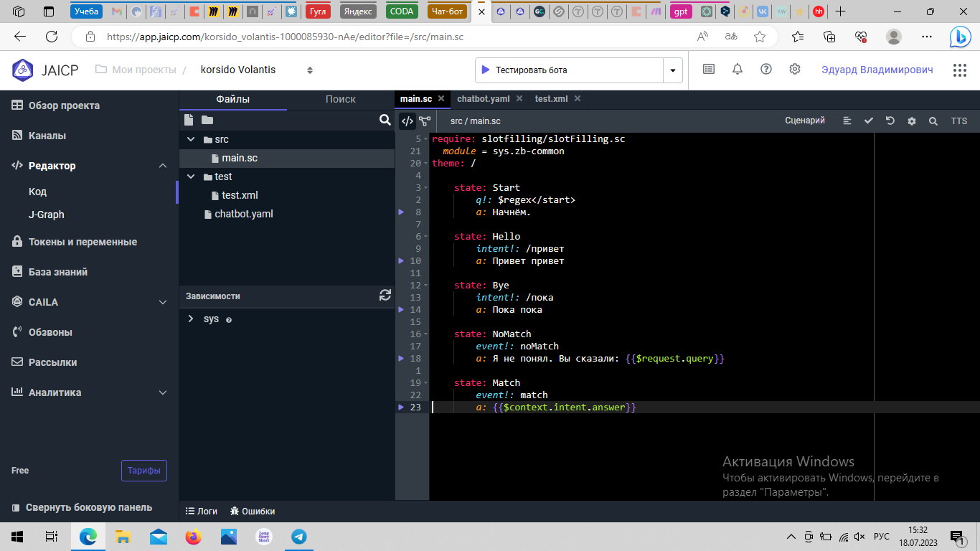Open editor settings gear icon
Image resolution: width=980 pixels, height=551 pixels.
912,121
